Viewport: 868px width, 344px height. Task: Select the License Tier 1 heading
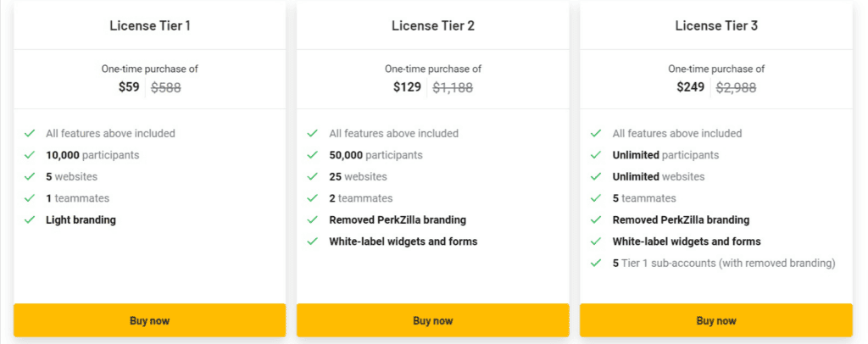pos(150,25)
